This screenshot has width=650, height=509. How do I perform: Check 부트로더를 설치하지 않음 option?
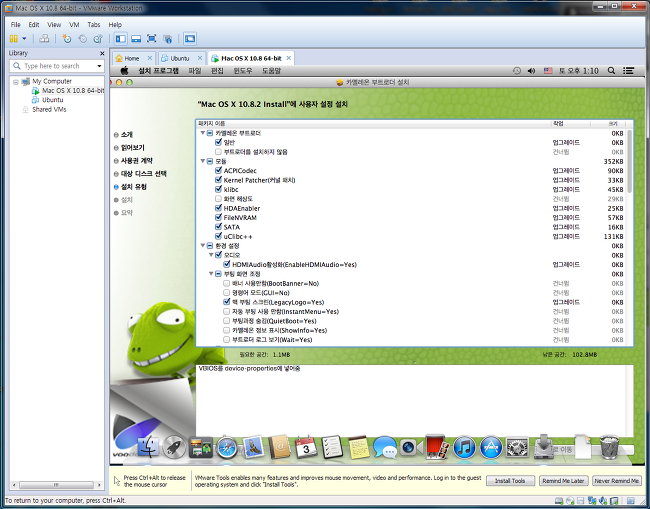point(218,152)
